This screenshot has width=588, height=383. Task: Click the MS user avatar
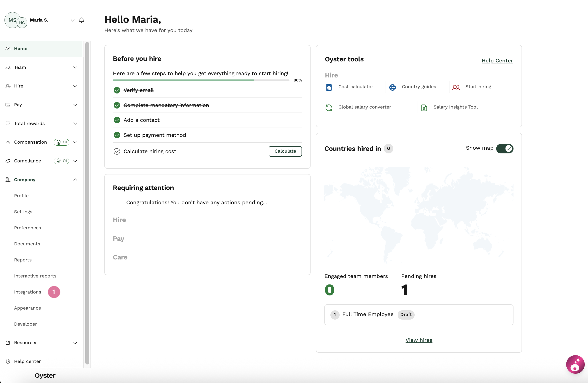tap(12, 20)
